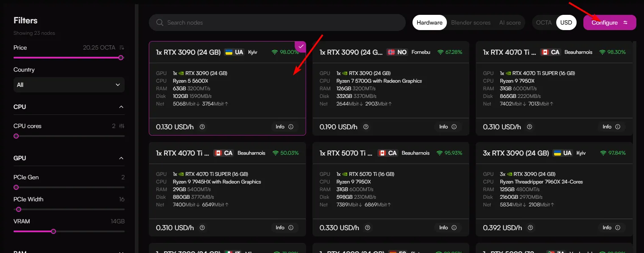Click the Configure button
644x253 pixels.
point(610,22)
